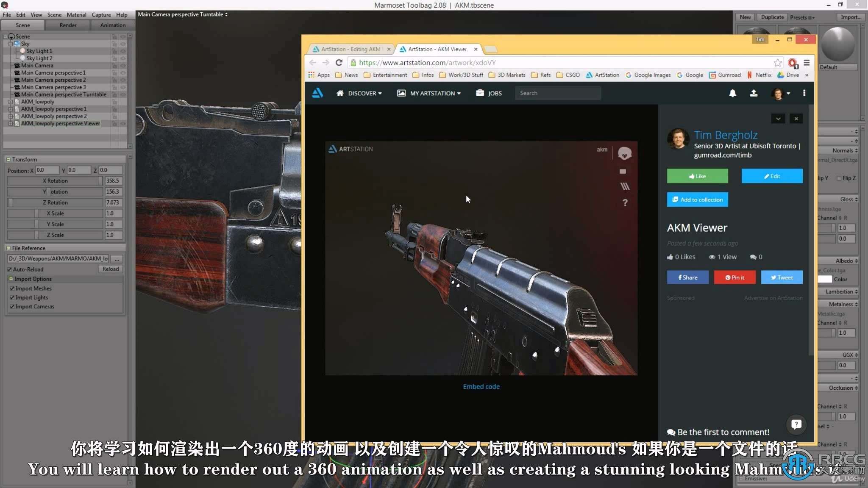Collapse the Transform section
Screen dimensions: 868x488
pos(8,160)
